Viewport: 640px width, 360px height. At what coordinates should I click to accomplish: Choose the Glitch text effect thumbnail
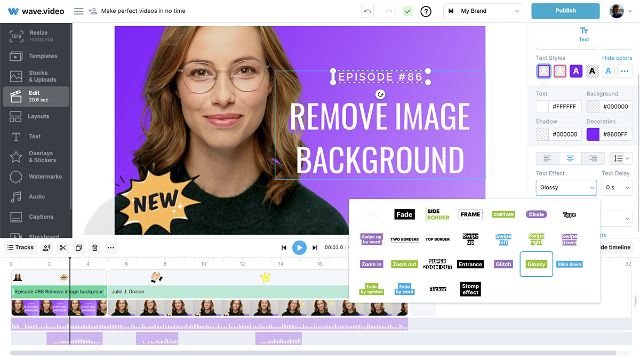coord(503,264)
